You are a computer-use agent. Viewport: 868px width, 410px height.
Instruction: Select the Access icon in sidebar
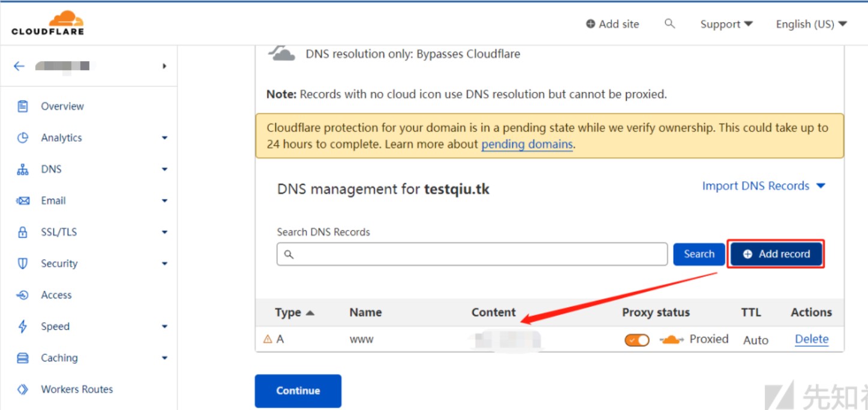click(23, 295)
